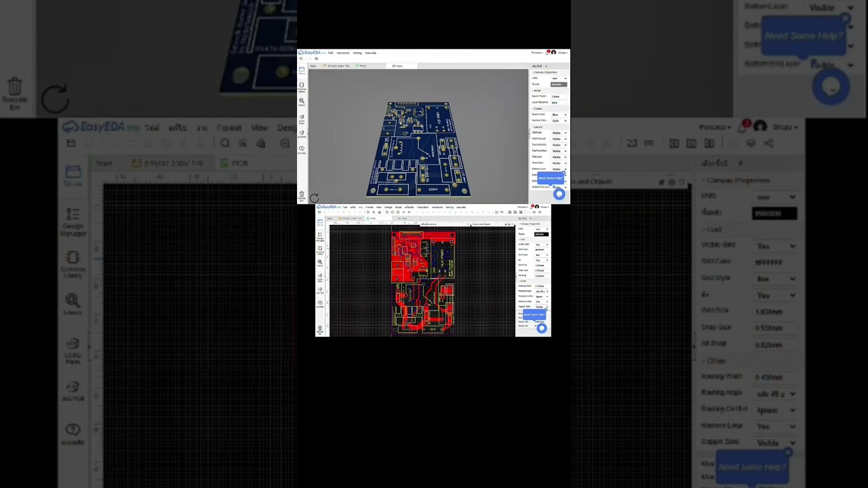Open JLCPCB icon in PCB editor window sidebar

[320, 290]
